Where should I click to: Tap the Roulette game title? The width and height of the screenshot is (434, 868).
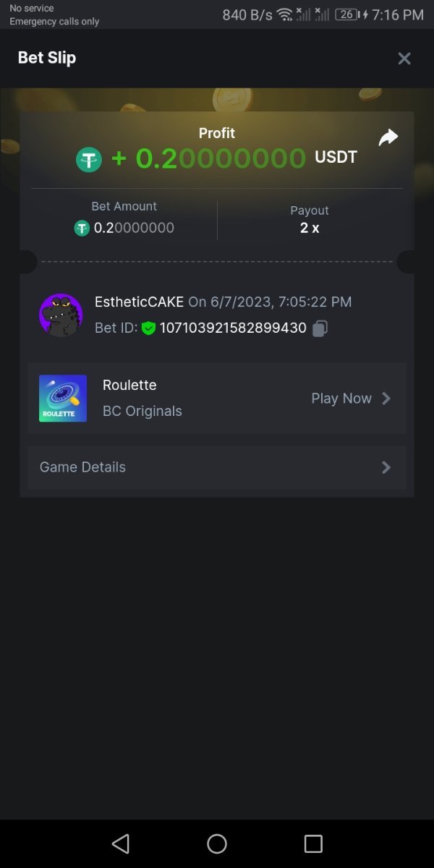click(x=129, y=385)
